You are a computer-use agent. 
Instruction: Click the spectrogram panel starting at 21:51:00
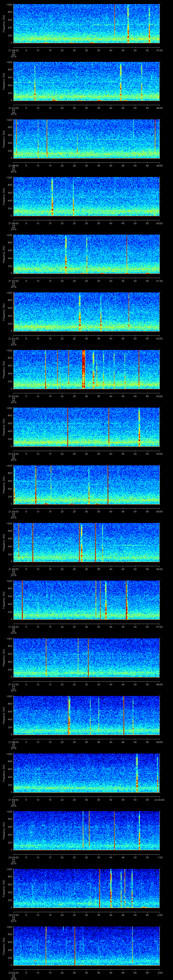click(x=87, y=312)
